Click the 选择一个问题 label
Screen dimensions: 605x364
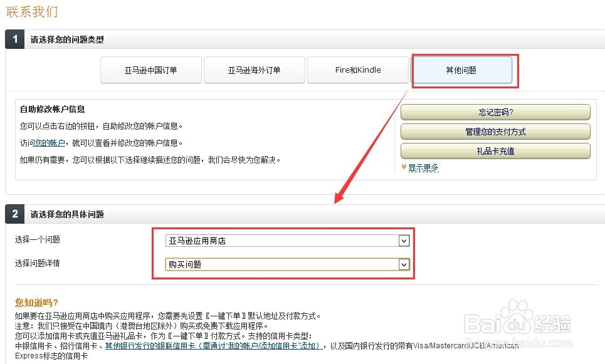(38, 239)
